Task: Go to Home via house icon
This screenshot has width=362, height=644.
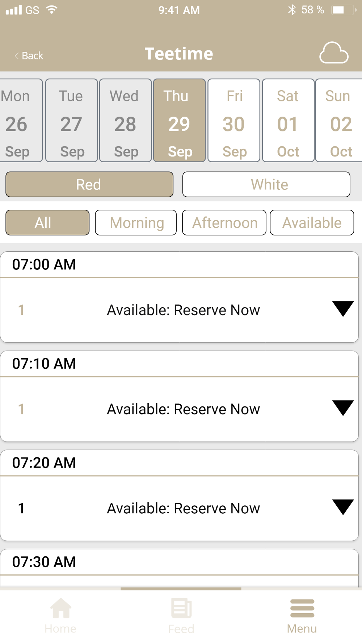Action: [60, 609]
